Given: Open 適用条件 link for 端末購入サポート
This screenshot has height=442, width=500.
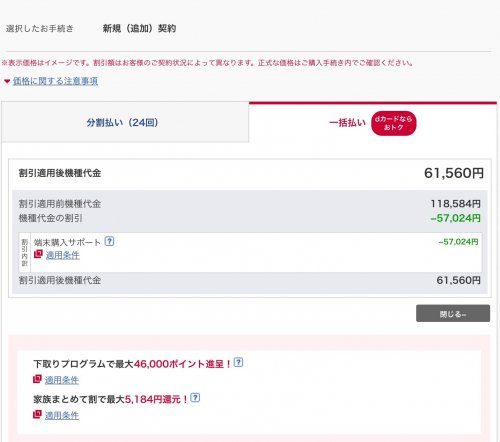Looking at the screenshot, I should click(x=62, y=255).
